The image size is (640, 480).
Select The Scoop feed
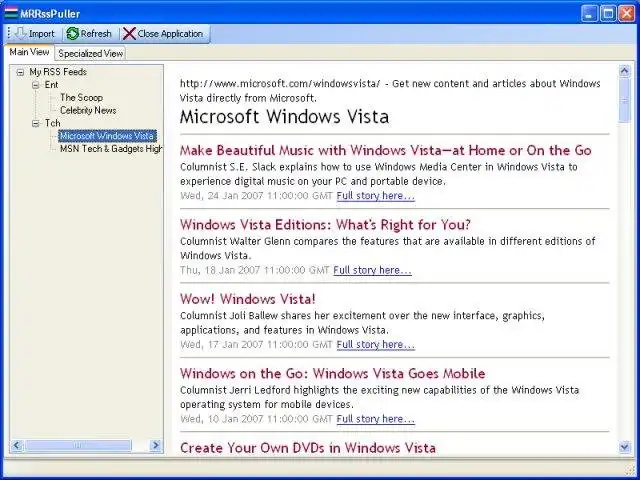pyautogui.click(x=81, y=98)
